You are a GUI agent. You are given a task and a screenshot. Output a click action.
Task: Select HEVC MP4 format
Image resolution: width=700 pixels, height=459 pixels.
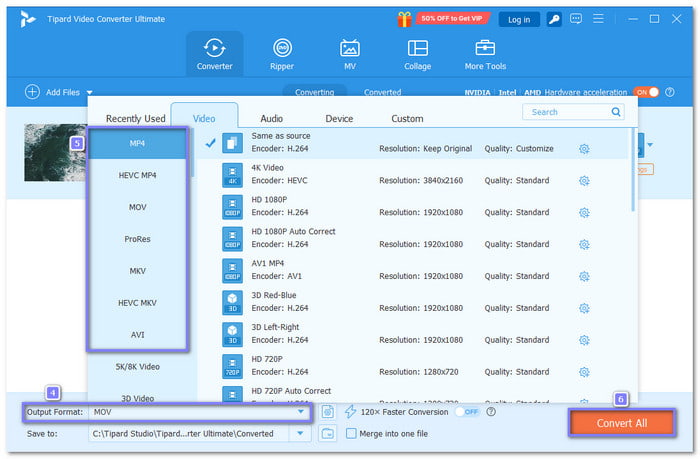pyautogui.click(x=137, y=175)
